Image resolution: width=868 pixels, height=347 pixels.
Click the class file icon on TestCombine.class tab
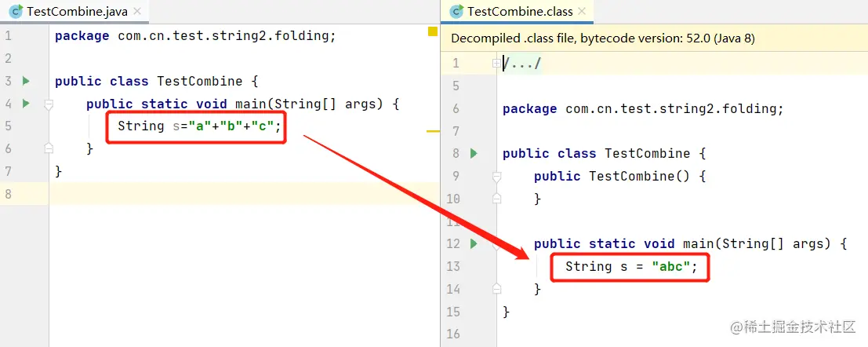point(456,11)
